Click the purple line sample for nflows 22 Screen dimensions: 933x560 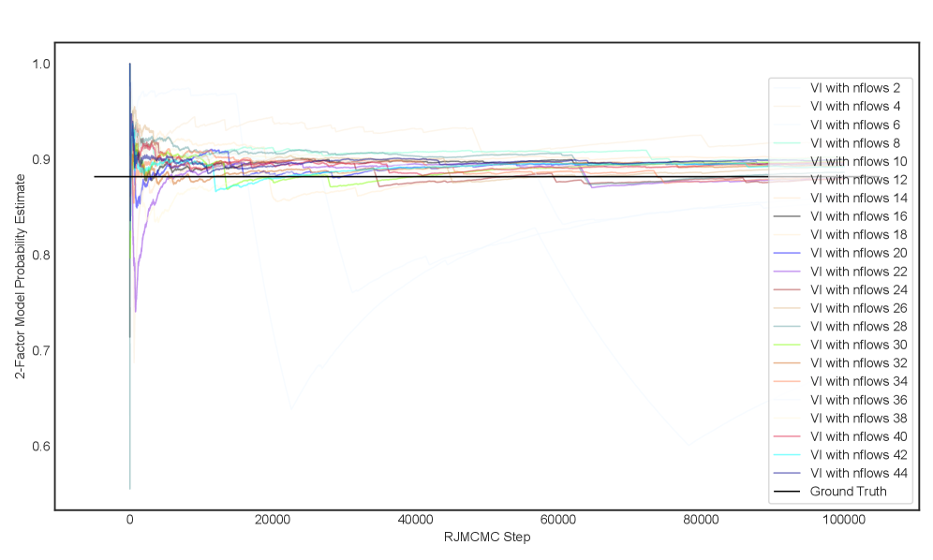[x=787, y=272]
